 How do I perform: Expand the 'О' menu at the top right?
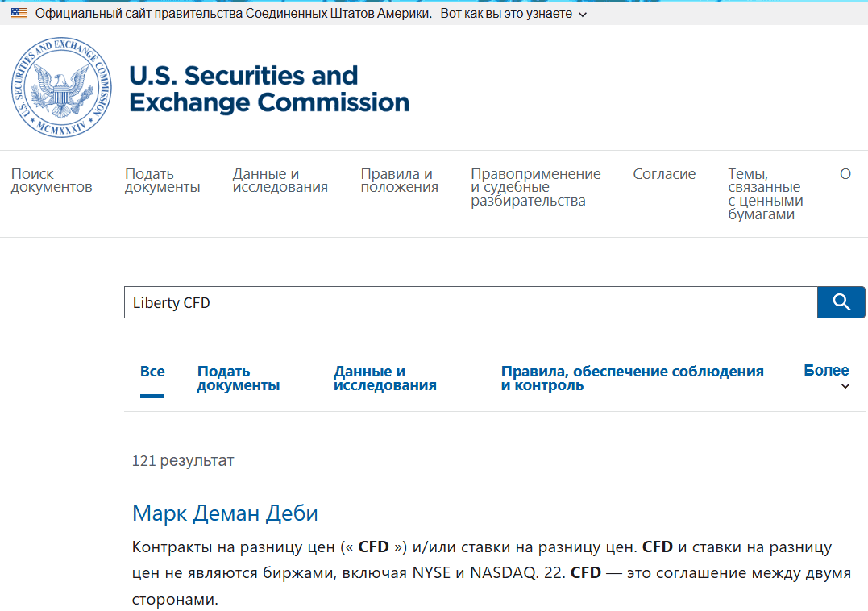coord(845,173)
